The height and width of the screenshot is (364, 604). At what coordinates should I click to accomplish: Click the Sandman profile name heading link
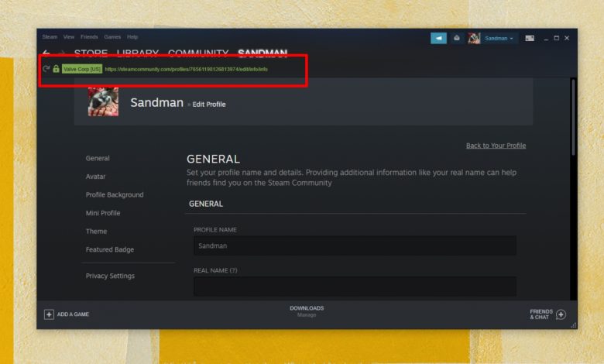(156, 102)
